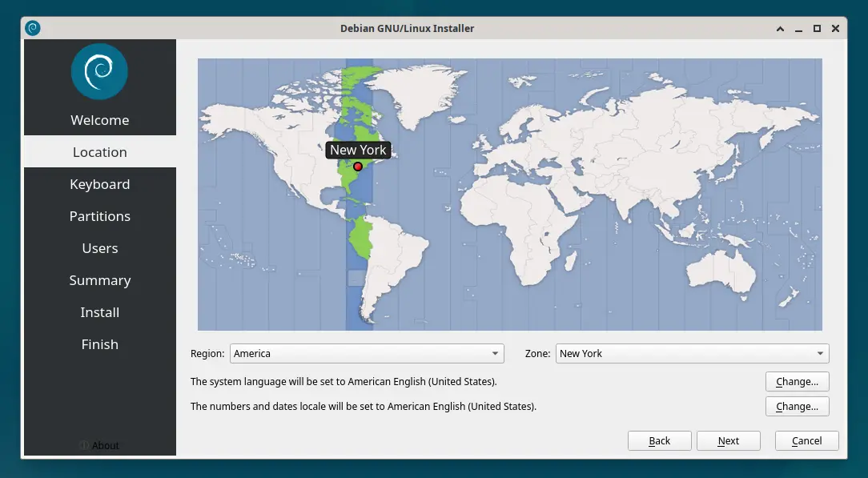Open the About installer info

[100, 445]
